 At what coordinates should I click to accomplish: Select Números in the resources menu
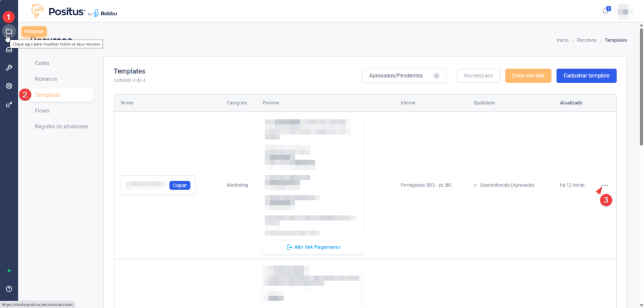click(x=46, y=79)
